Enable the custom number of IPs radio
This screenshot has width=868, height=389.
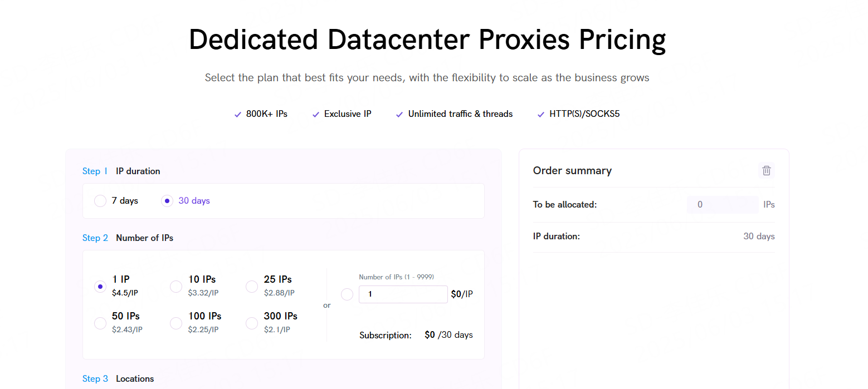point(347,294)
